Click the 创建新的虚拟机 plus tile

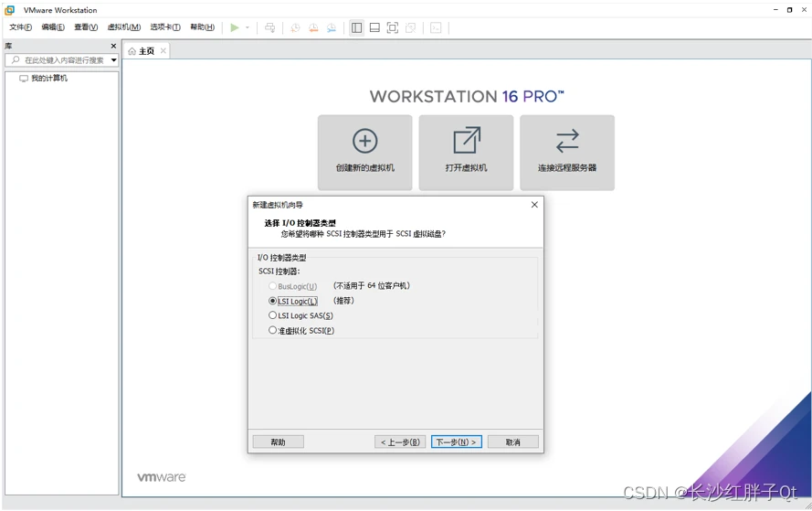(x=365, y=153)
